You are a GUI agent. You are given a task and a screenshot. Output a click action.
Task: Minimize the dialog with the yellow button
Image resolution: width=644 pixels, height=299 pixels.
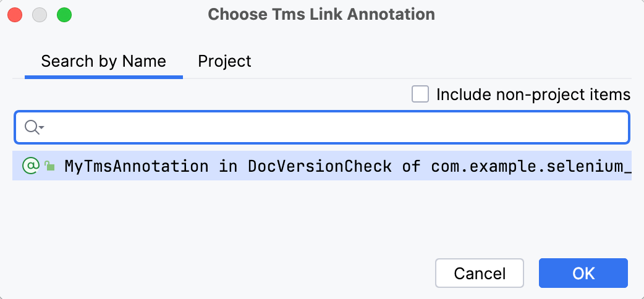click(40, 14)
